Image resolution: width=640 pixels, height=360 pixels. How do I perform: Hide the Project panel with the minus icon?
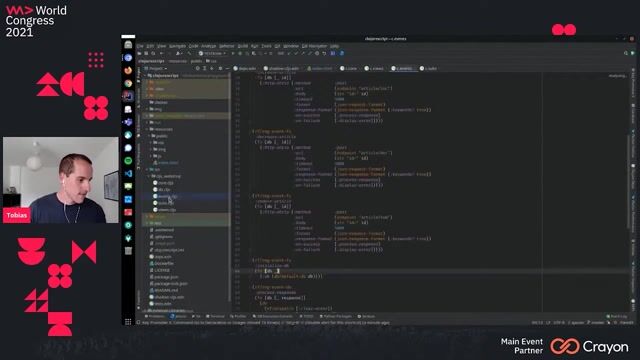coord(227,69)
